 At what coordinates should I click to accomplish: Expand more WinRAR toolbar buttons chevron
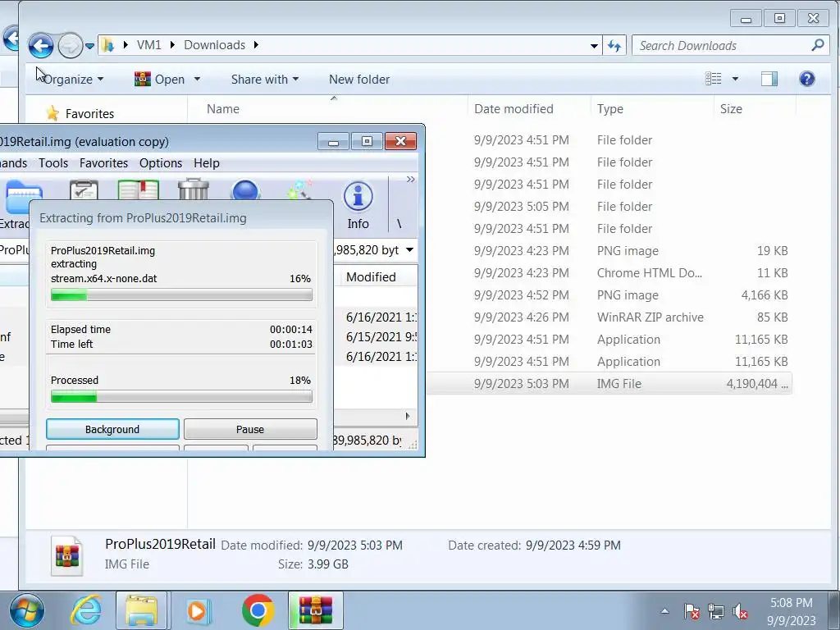[x=410, y=179]
